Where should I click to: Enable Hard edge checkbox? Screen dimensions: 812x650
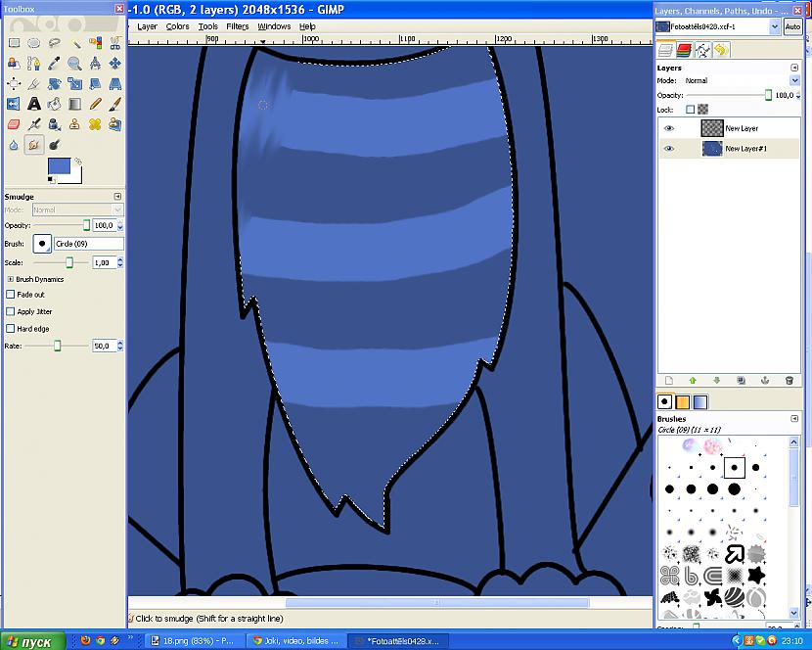(10, 329)
